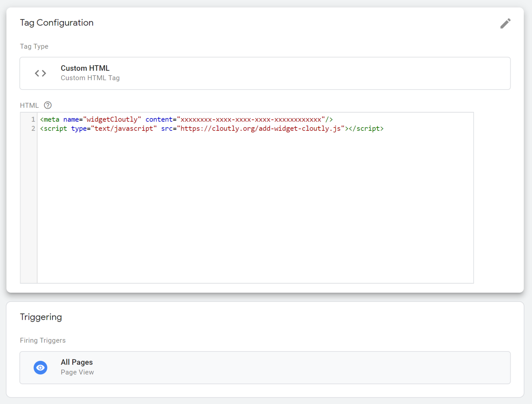Click the Page View trigger subtitle
The width and height of the screenshot is (532, 404).
[77, 372]
